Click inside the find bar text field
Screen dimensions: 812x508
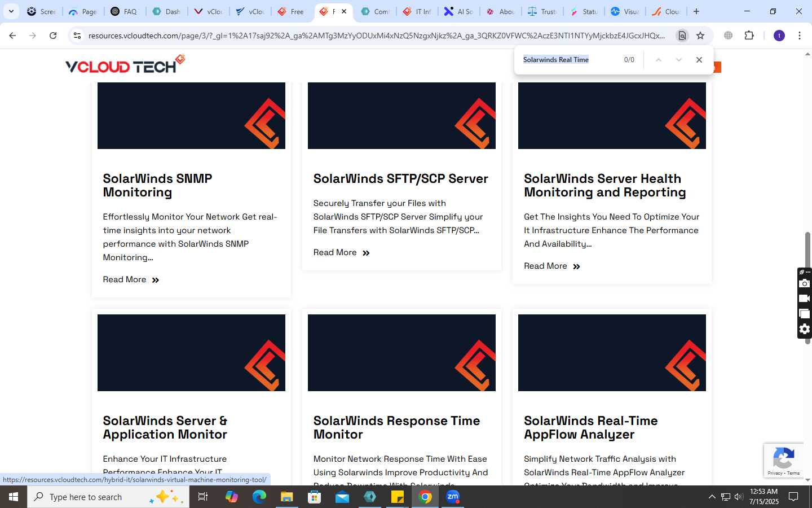tap(570, 60)
